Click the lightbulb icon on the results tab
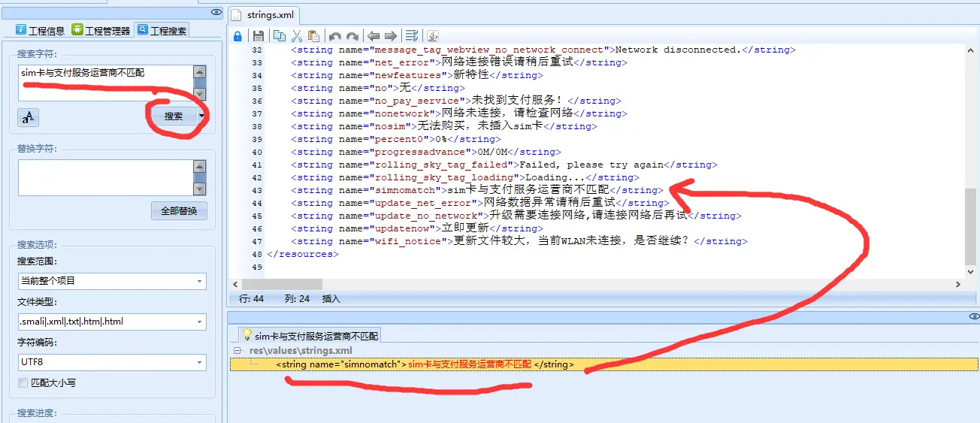The image size is (980, 423). pyautogui.click(x=246, y=335)
